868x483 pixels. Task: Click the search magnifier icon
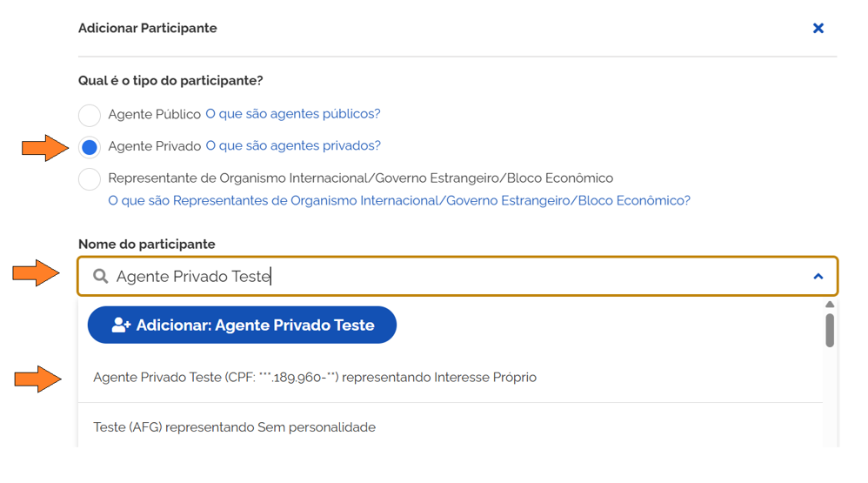tap(101, 277)
